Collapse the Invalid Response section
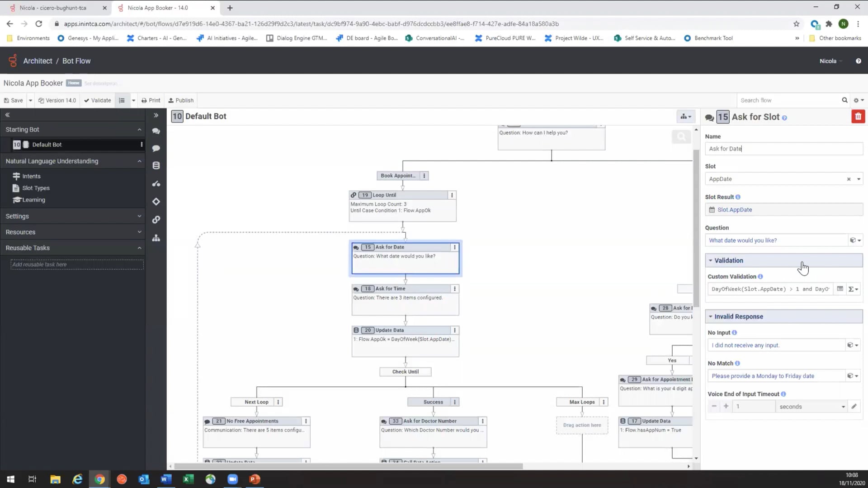868x488 pixels. coord(710,316)
